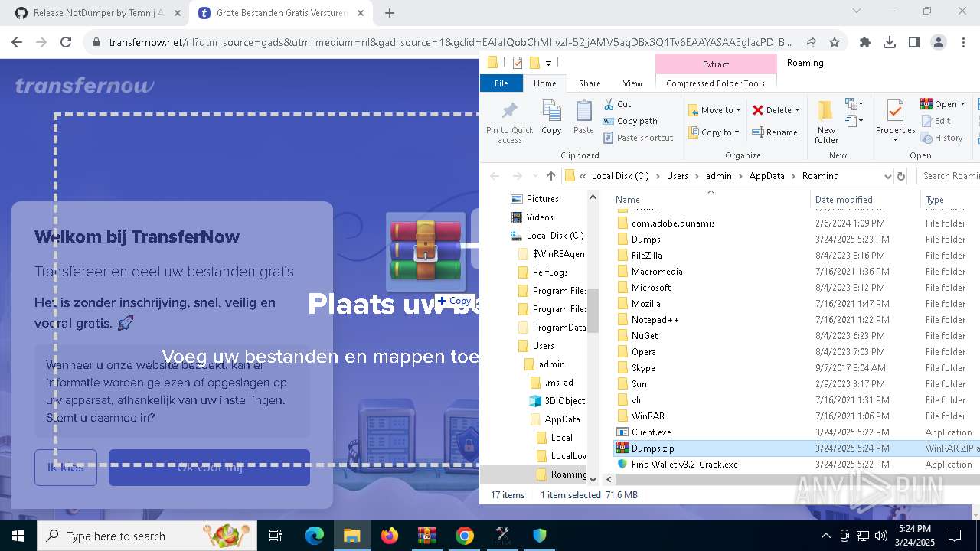Click the History ribbon item

942,138
